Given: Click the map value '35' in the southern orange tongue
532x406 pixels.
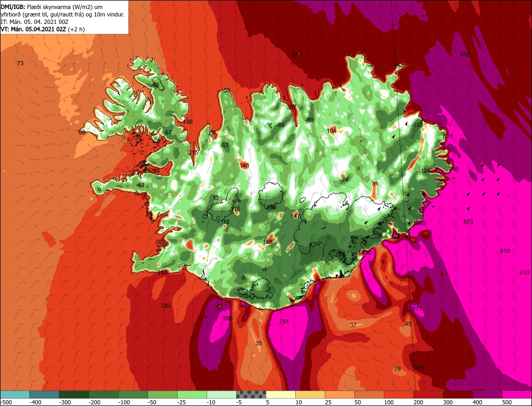Looking at the screenshot, I should (x=259, y=343).
